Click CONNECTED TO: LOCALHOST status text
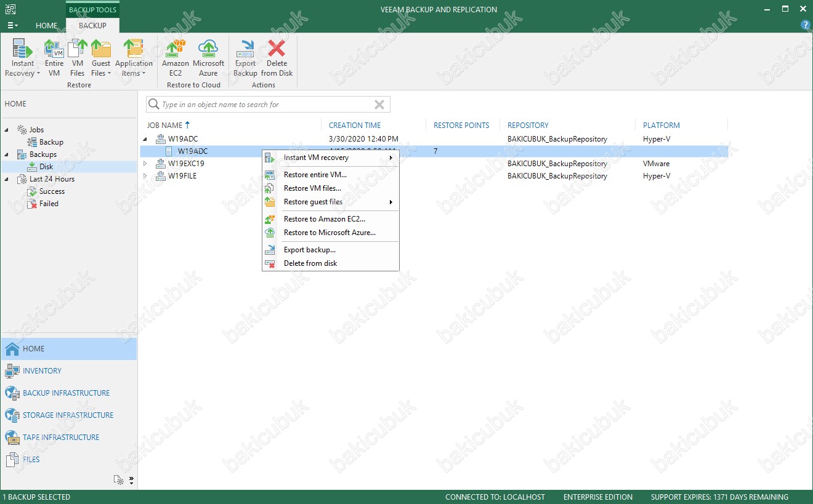 point(495,497)
